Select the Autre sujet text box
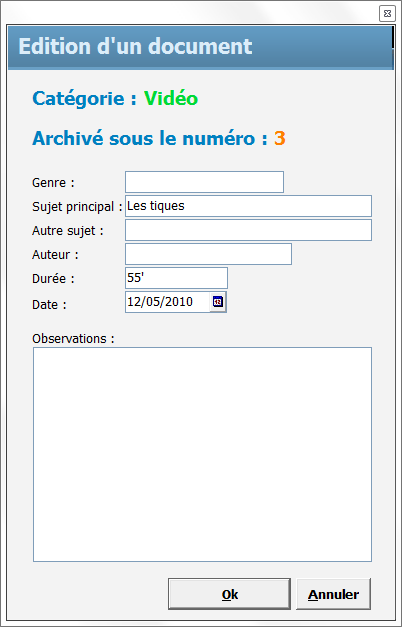 tap(248, 230)
